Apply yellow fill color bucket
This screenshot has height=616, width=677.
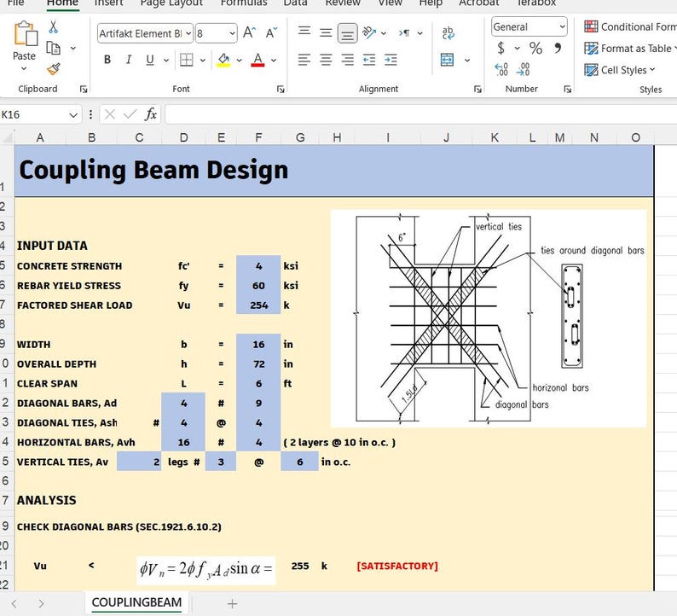(223, 60)
